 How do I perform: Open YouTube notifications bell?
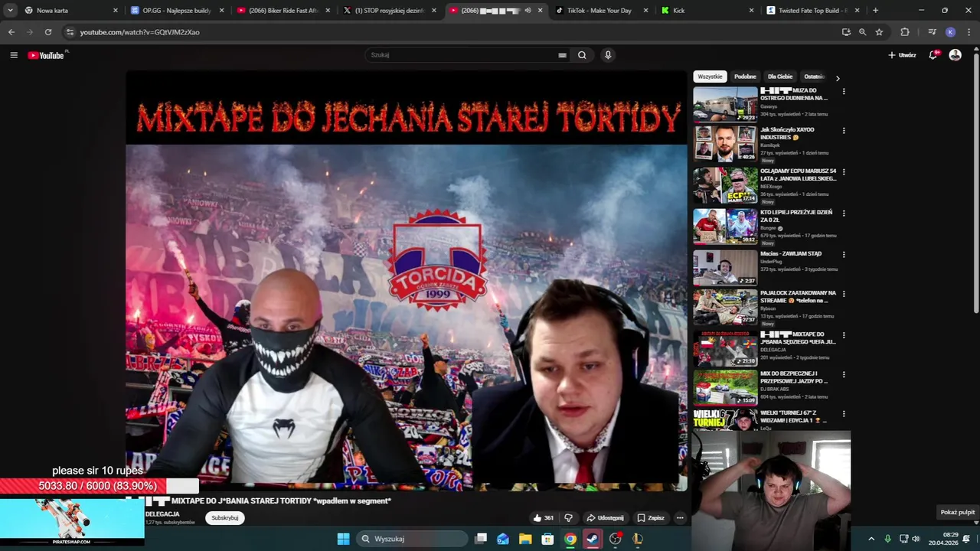(x=933, y=55)
